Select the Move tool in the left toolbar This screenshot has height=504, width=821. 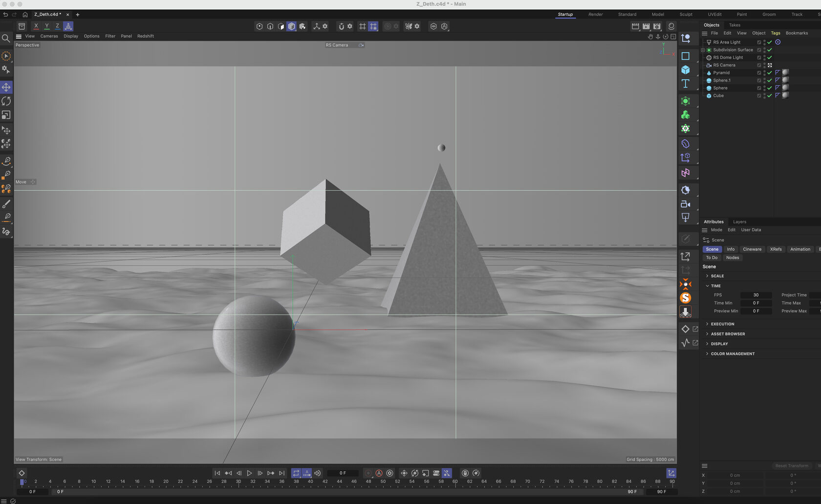click(6, 87)
